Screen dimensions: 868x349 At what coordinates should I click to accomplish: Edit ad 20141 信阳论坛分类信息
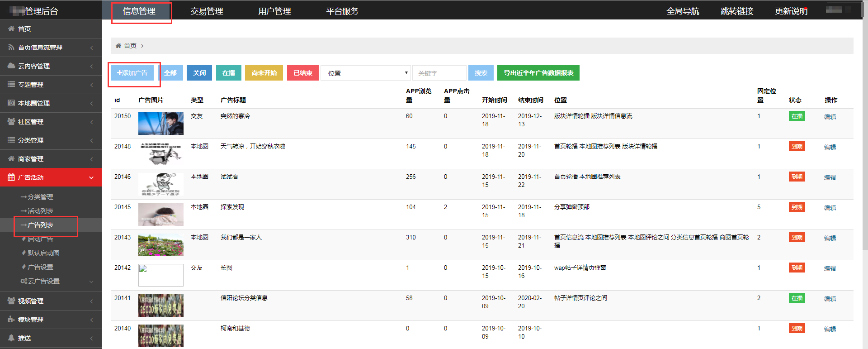click(x=830, y=299)
